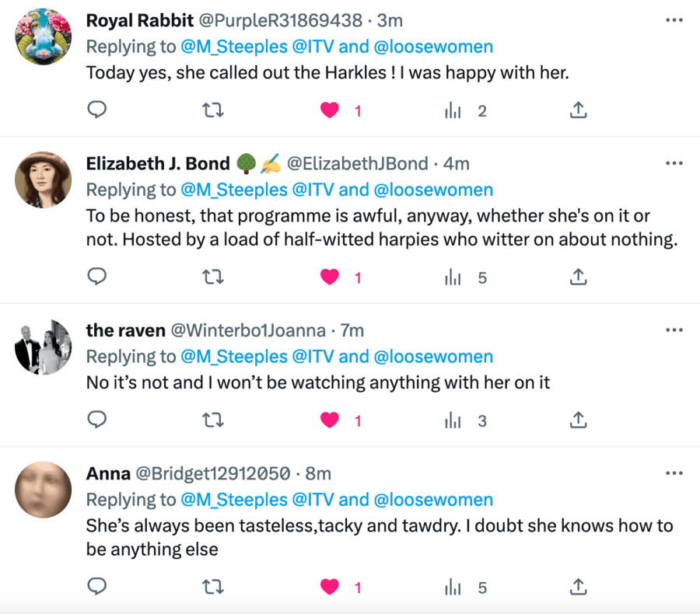Unlike Royal Rabbit's tweet
The image size is (700, 614).
click(330, 110)
